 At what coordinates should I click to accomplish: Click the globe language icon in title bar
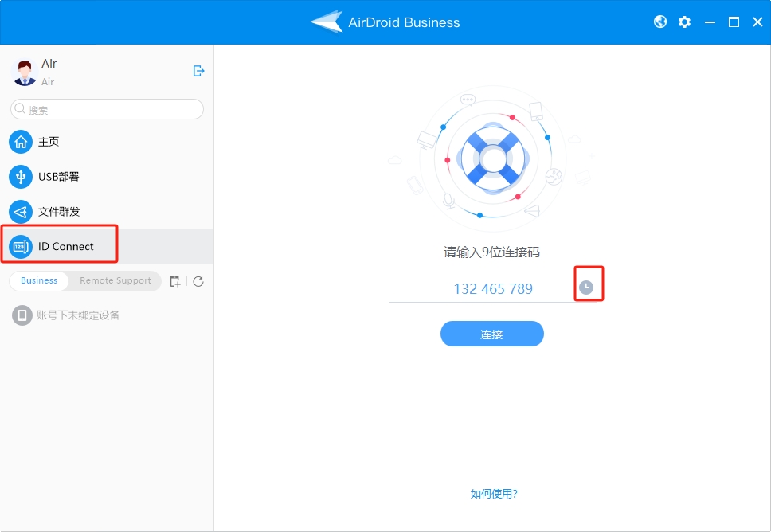660,22
